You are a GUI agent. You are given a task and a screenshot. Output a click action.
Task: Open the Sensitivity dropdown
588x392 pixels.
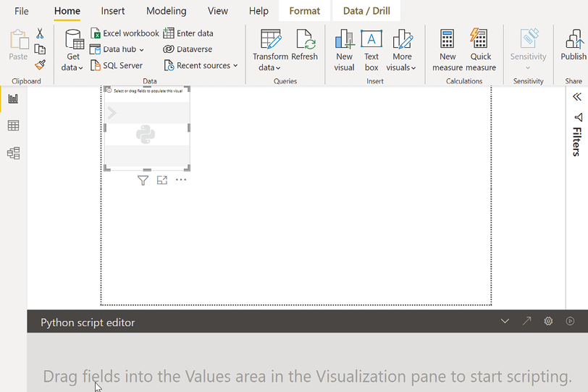click(528, 49)
